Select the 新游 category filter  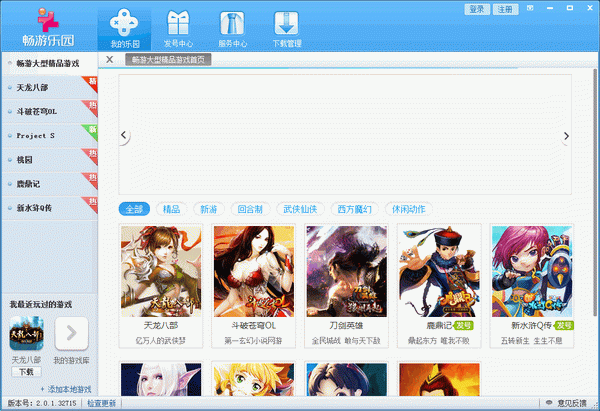209,209
